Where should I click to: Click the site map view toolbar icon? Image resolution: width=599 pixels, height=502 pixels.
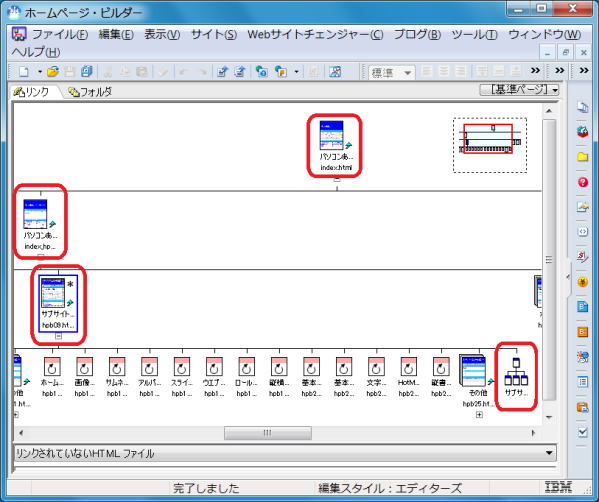pyautogui.click(x=335, y=71)
